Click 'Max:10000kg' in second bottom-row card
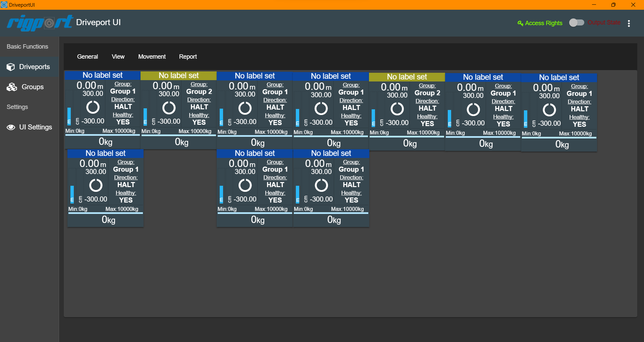644x342 pixels. point(271,209)
